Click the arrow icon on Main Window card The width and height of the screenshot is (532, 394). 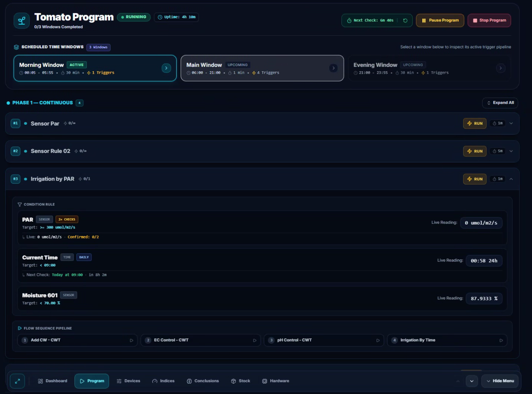(334, 68)
